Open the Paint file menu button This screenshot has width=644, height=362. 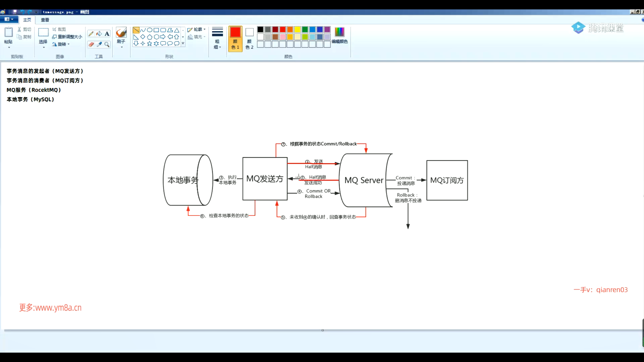(9, 20)
